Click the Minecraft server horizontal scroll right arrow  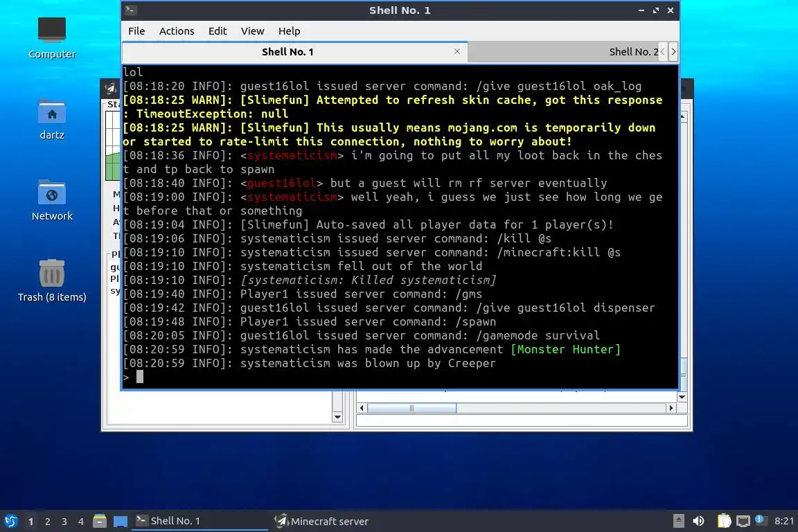[671, 408]
